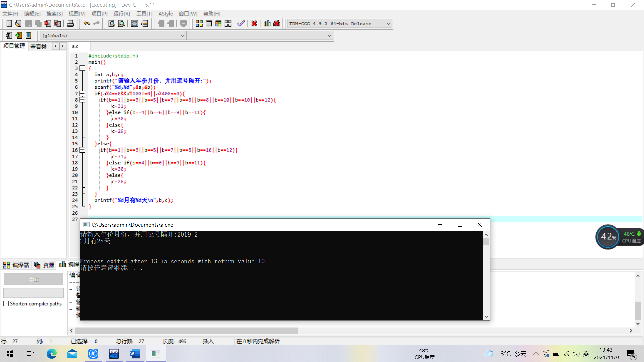Image resolution: width=644 pixels, height=362 pixels.
Task: Click the Compile four-squares icon
Action: [199, 24]
